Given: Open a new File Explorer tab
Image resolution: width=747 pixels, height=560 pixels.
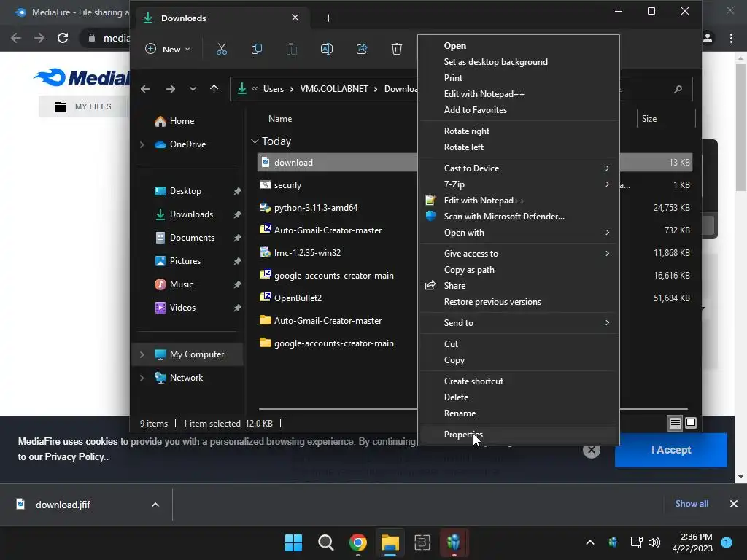Looking at the screenshot, I should (329, 18).
